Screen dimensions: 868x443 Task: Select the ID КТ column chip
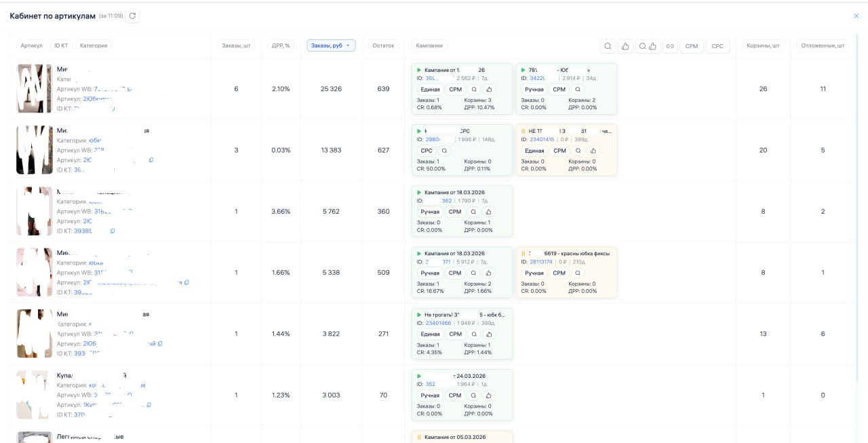tap(61, 45)
